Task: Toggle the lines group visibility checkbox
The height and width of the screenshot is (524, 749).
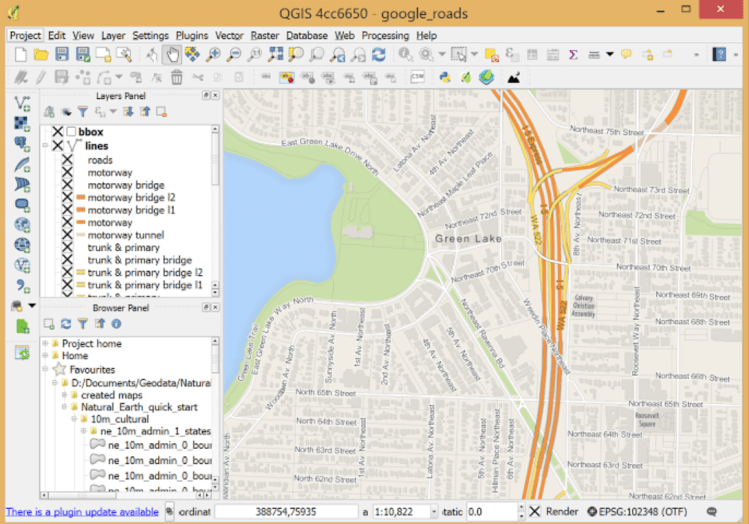Action: [x=58, y=146]
